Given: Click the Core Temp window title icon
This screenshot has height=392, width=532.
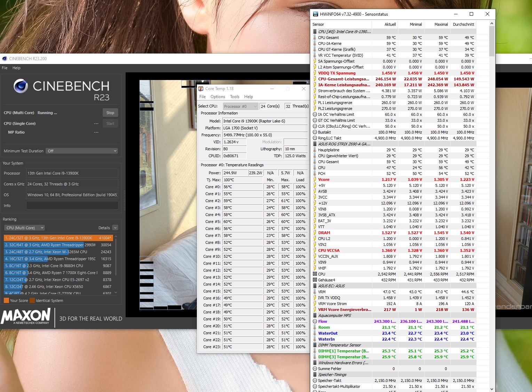Looking at the screenshot, I should point(201,89).
